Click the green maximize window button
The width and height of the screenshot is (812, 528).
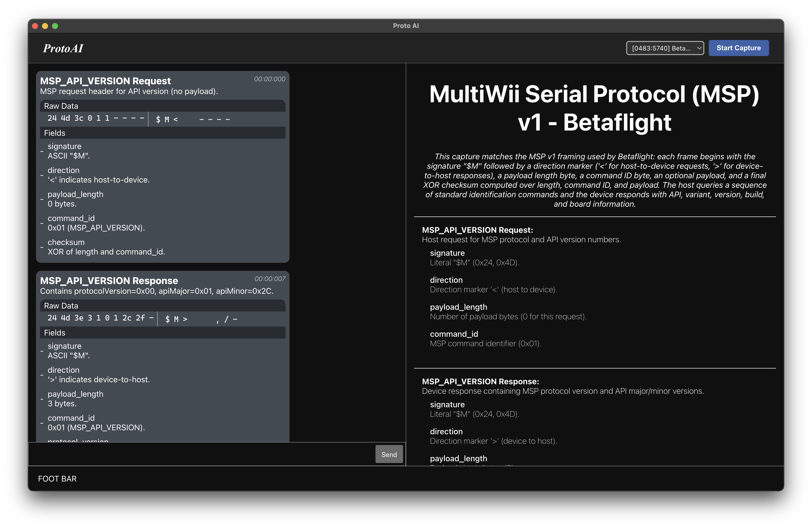click(x=55, y=26)
